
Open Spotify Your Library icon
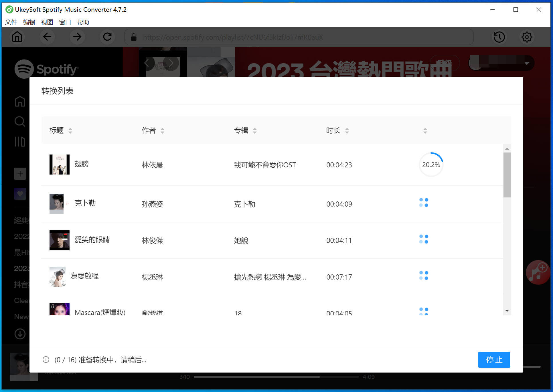pyautogui.click(x=20, y=141)
